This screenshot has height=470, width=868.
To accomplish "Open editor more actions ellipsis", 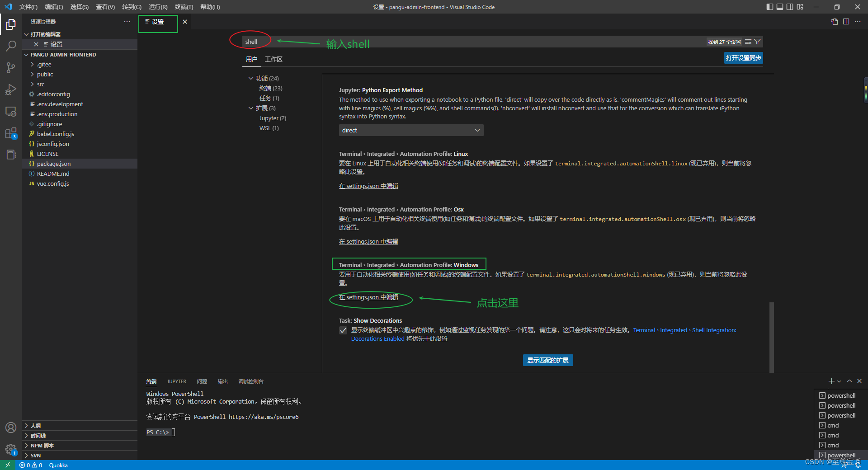I will (x=858, y=22).
